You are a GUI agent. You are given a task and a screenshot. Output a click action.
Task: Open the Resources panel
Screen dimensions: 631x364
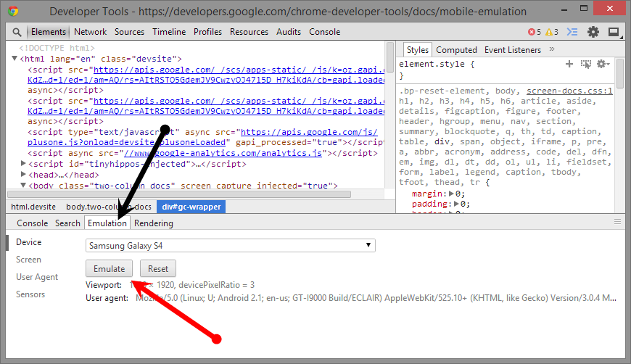[249, 32]
